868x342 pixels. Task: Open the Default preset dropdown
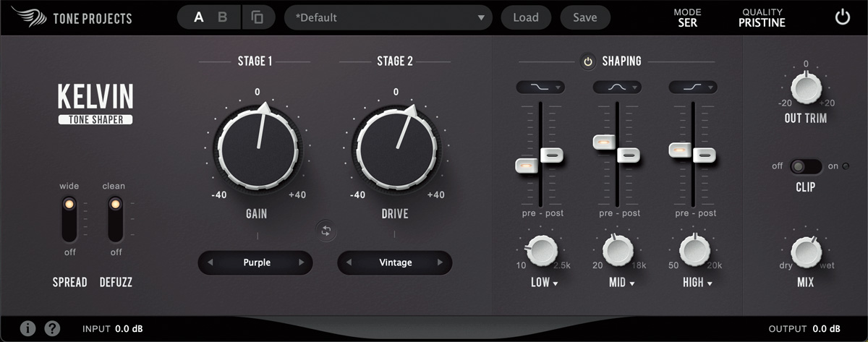(x=388, y=17)
